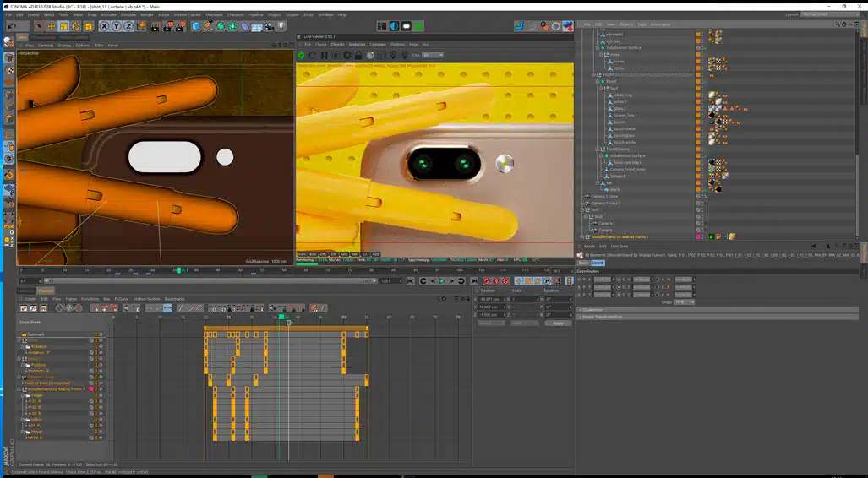Viewport: 868px width, 478px height.
Task: Open the MoGraph menu
Action: pyautogui.click(x=214, y=14)
